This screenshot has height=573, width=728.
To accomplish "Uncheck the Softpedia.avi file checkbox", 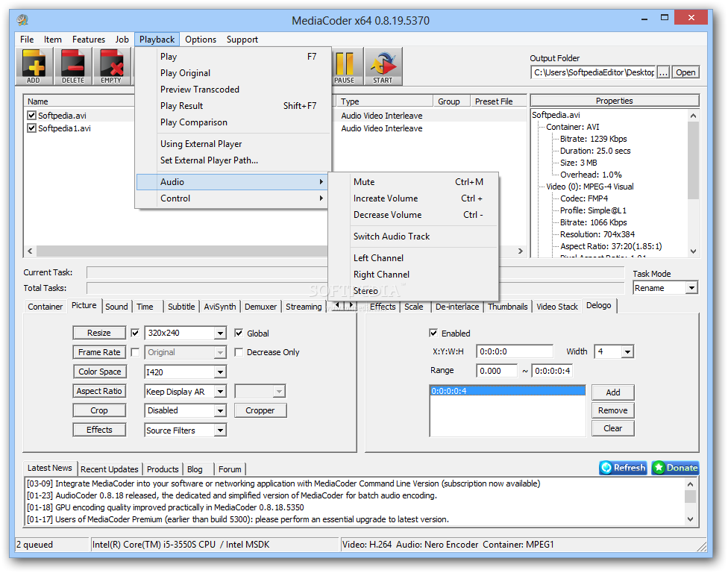I will [x=31, y=115].
